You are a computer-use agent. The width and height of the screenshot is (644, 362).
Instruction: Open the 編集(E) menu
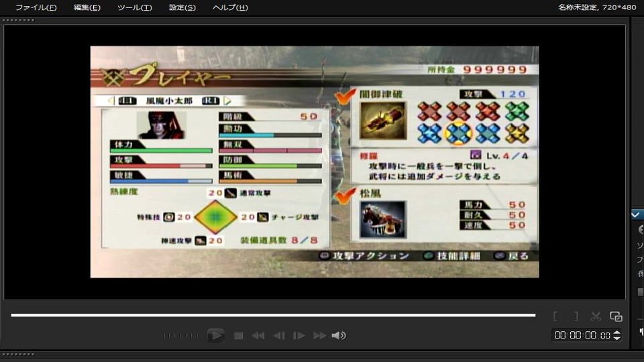[87, 7]
